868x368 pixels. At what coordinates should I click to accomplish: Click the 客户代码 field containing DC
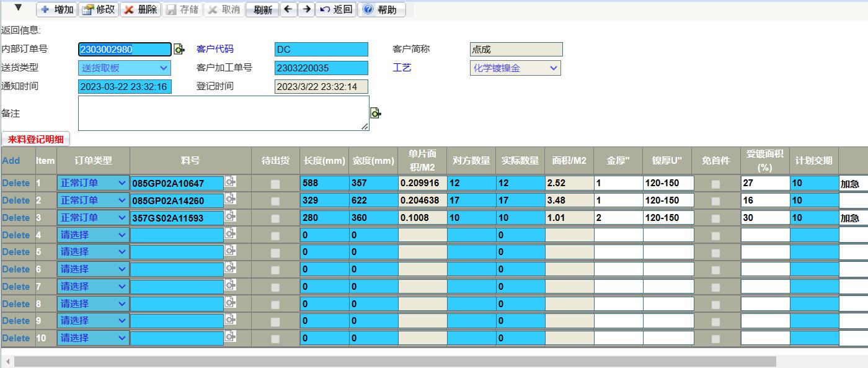pos(321,50)
